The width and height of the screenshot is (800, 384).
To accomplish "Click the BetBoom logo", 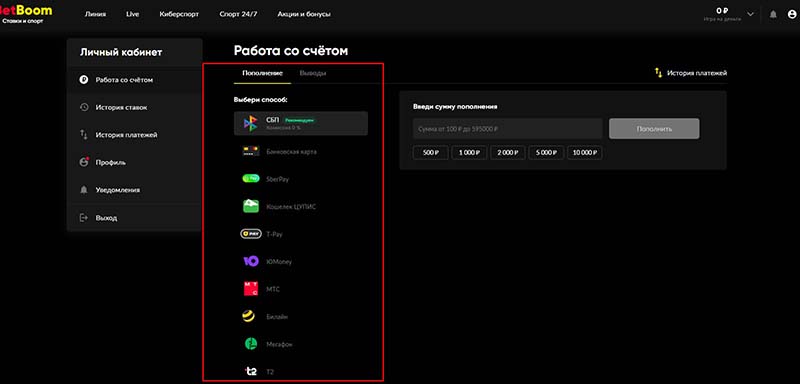I will point(26,14).
